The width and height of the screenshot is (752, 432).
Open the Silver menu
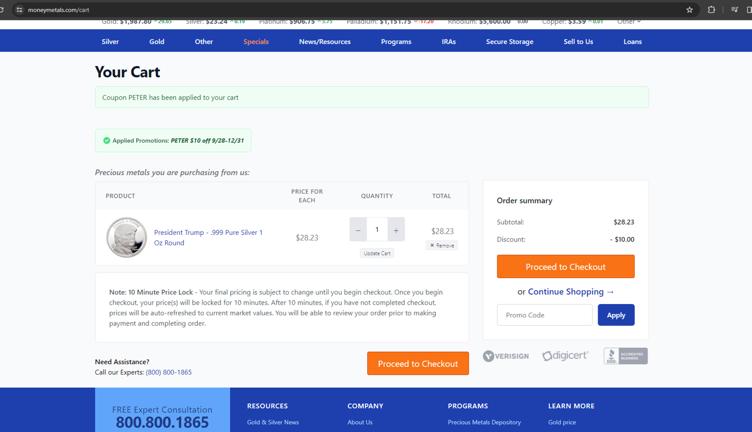click(110, 42)
